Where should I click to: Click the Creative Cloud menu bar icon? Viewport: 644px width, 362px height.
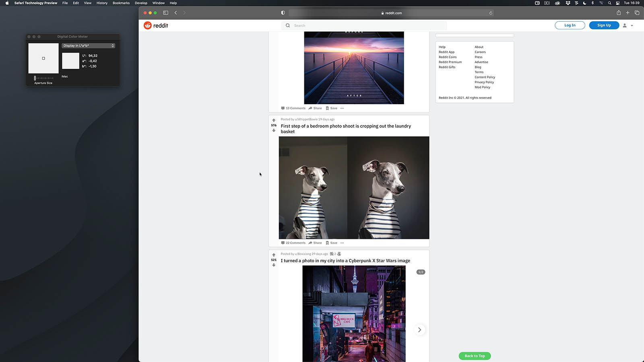coord(557,3)
